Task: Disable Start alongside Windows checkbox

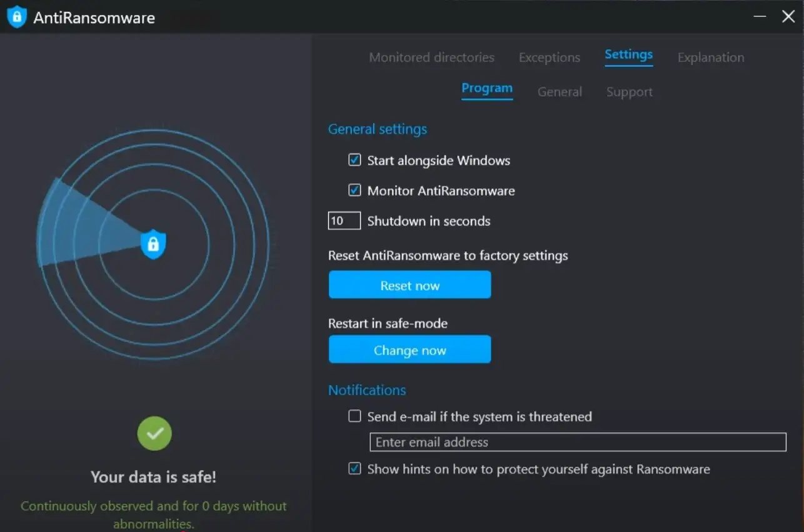Action: 354,160
